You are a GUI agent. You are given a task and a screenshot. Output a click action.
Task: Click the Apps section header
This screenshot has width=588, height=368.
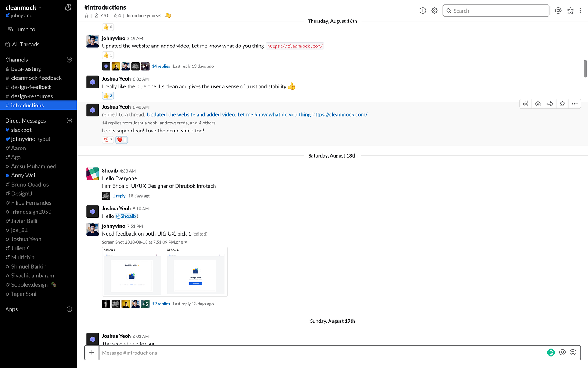pyautogui.click(x=11, y=309)
